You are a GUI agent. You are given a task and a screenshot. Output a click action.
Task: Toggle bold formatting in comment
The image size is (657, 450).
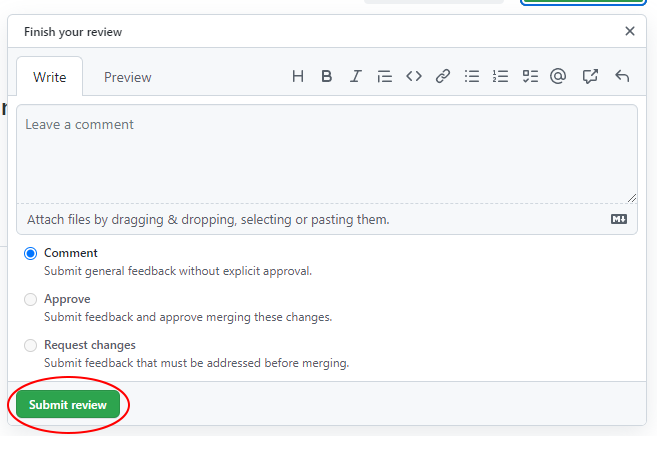pyautogui.click(x=326, y=76)
